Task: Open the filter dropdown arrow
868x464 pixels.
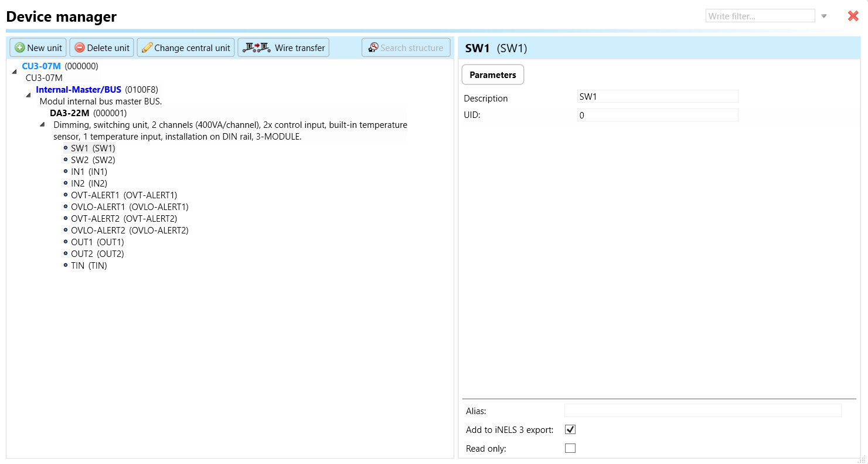Action: point(823,16)
